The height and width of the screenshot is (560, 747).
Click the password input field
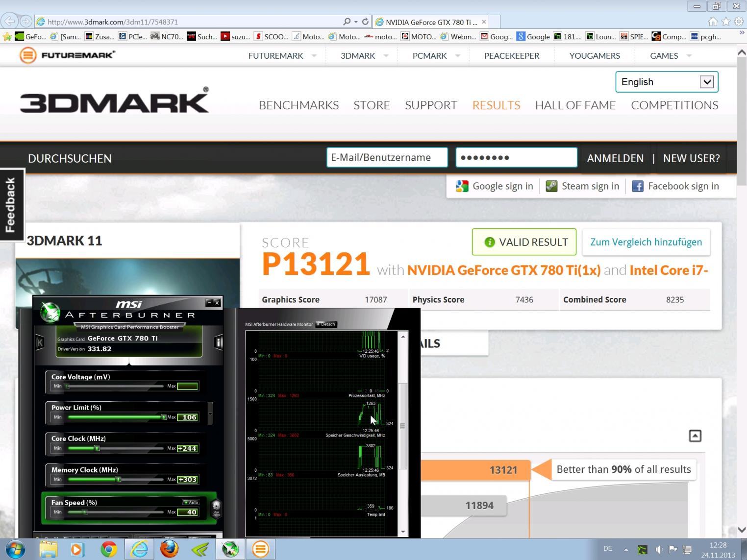(x=516, y=157)
